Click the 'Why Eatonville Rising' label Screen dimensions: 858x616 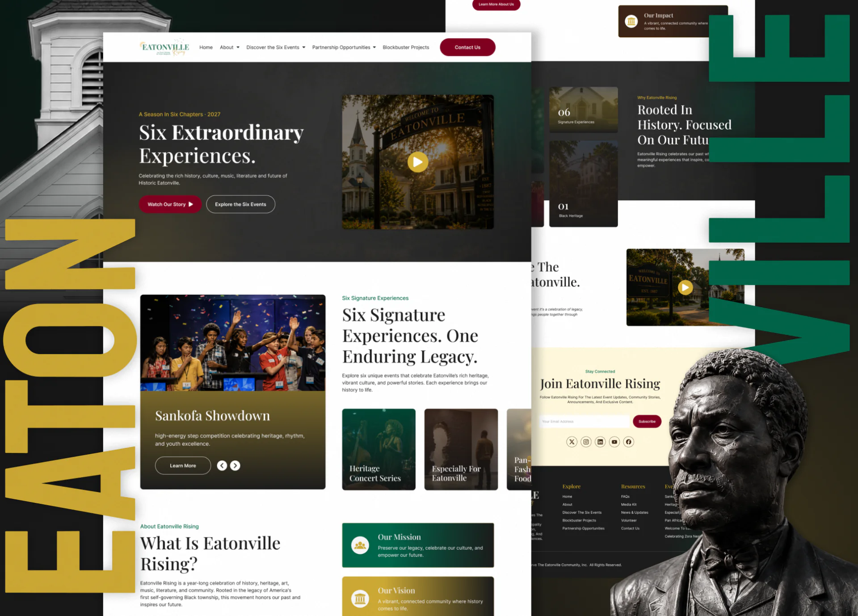pyautogui.click(x=657, y=97)
